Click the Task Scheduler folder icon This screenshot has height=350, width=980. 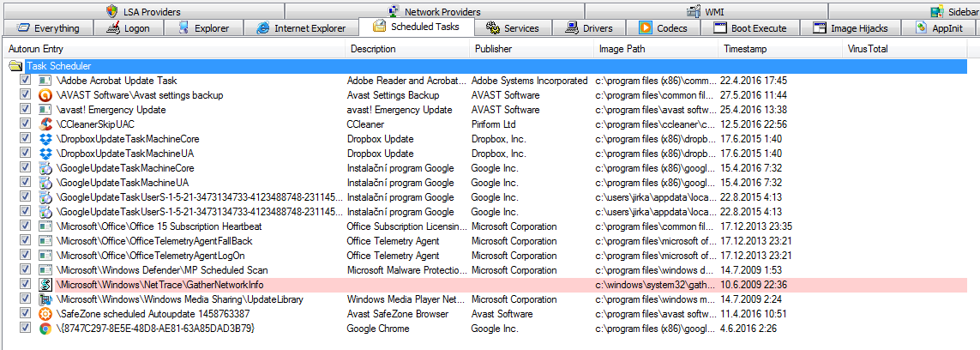pos(15,66)
